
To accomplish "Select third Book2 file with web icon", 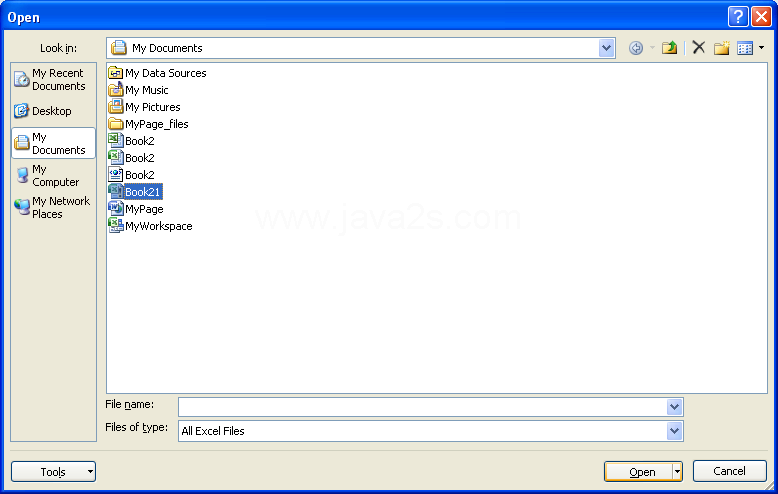I will click(x=116, y=175).
